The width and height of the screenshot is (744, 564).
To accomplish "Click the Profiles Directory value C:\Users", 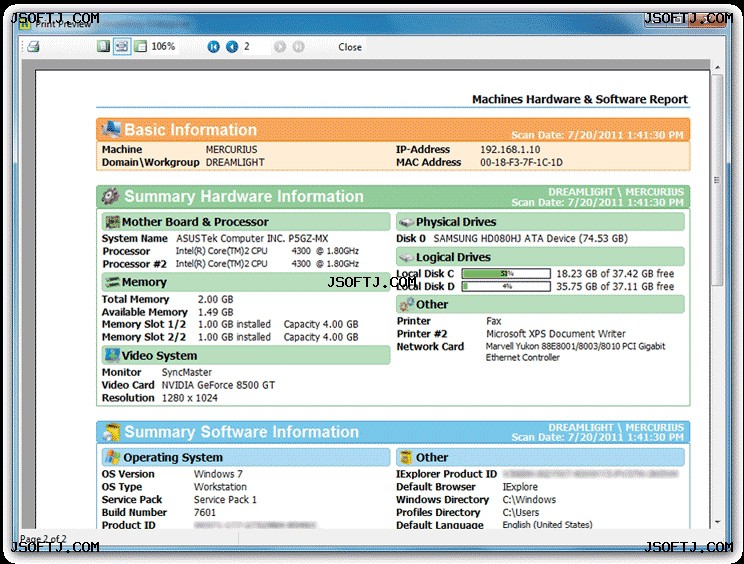I will 521,512.
